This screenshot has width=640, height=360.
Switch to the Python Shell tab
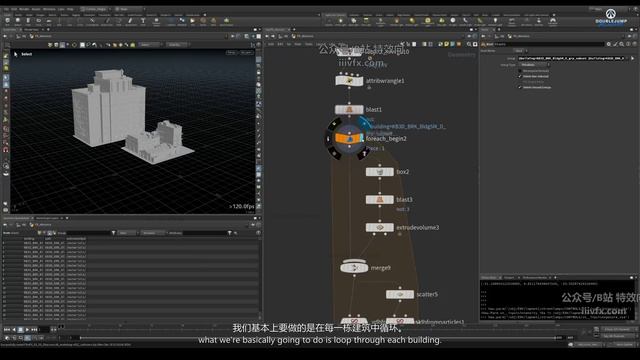(489, 278)
